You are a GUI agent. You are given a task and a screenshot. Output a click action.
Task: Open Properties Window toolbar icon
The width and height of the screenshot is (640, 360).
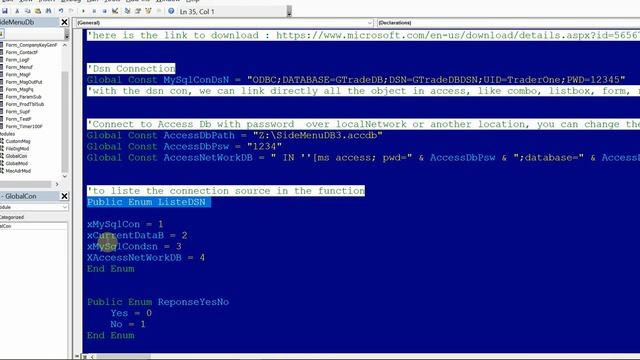138,11
